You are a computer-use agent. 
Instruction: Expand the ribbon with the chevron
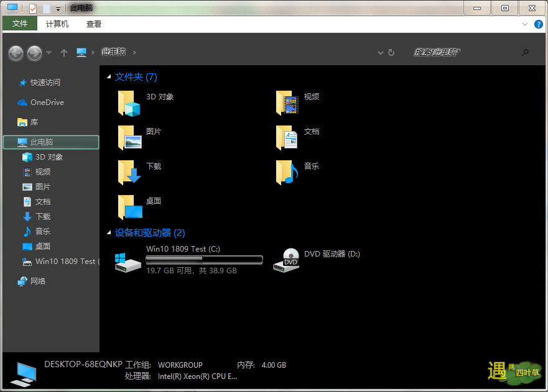click(x=524, y=24)
